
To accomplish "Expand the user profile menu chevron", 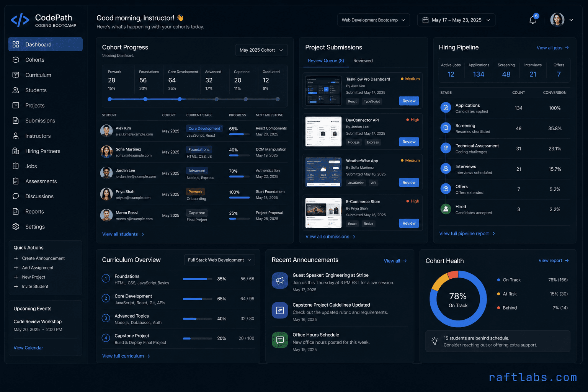I will pyautogui.click(x=571, y=20).
